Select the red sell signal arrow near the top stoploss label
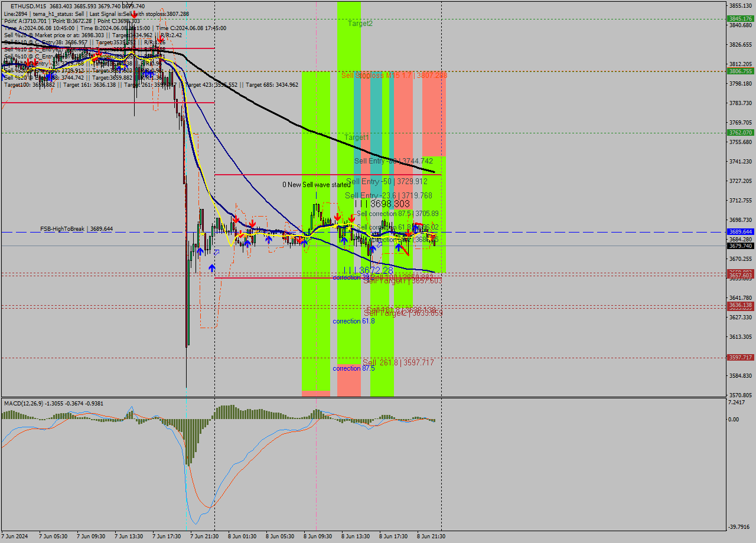 pos(134,14)
